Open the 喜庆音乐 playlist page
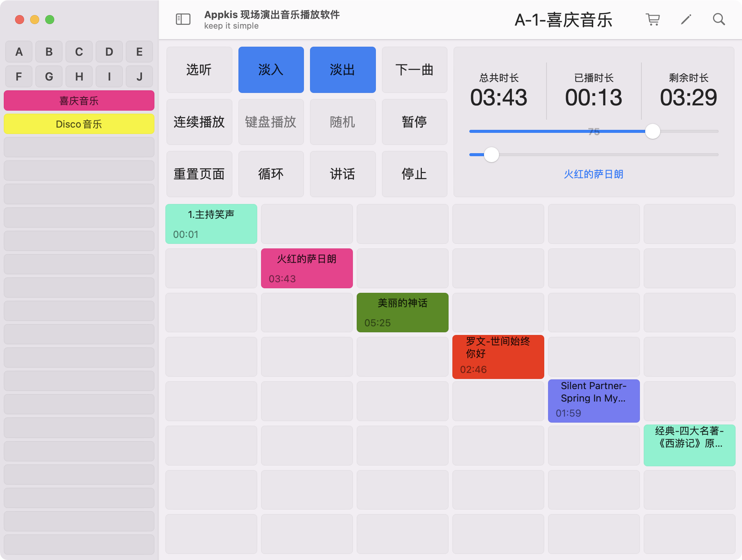This screenshot has width=742, height=560. click(79, 100)
